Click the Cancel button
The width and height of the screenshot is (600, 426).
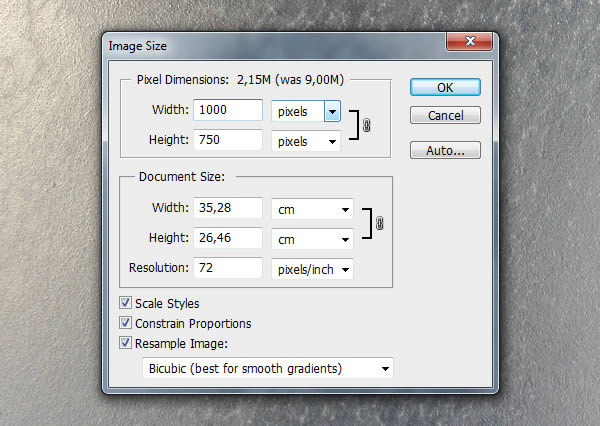coord(445,115)
